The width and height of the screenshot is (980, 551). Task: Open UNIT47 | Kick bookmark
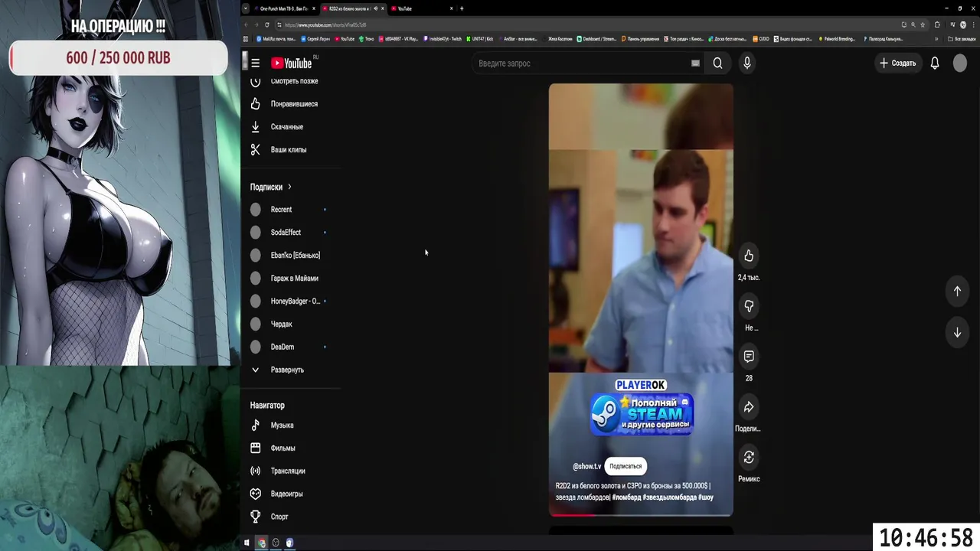(480, 39)
